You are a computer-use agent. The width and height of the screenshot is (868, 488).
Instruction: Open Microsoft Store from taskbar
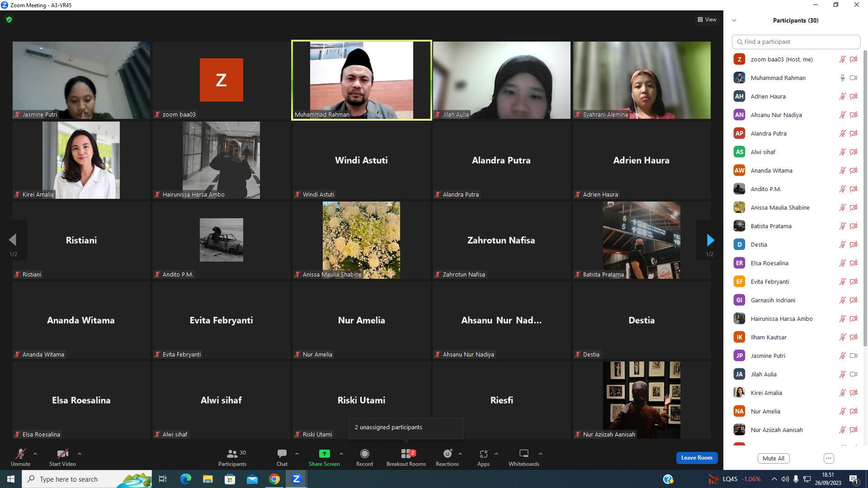click(x=230, y=479)
